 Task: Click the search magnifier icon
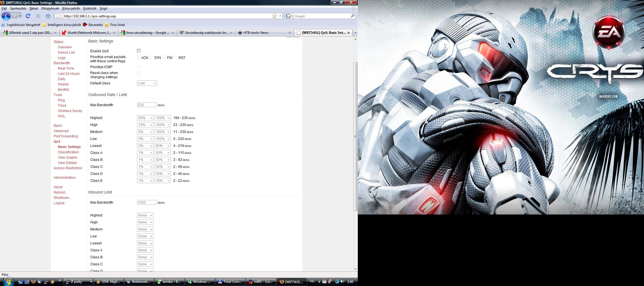(352, 16)
